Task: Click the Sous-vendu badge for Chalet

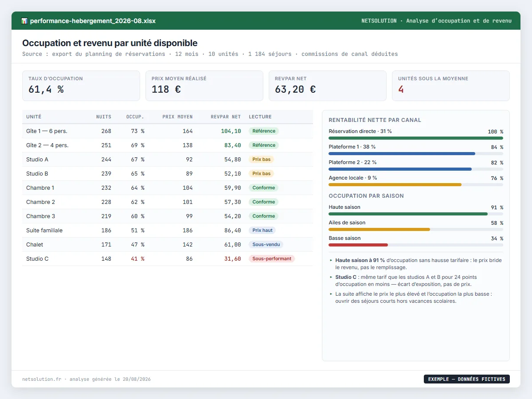Action: (x=266, y=245)
